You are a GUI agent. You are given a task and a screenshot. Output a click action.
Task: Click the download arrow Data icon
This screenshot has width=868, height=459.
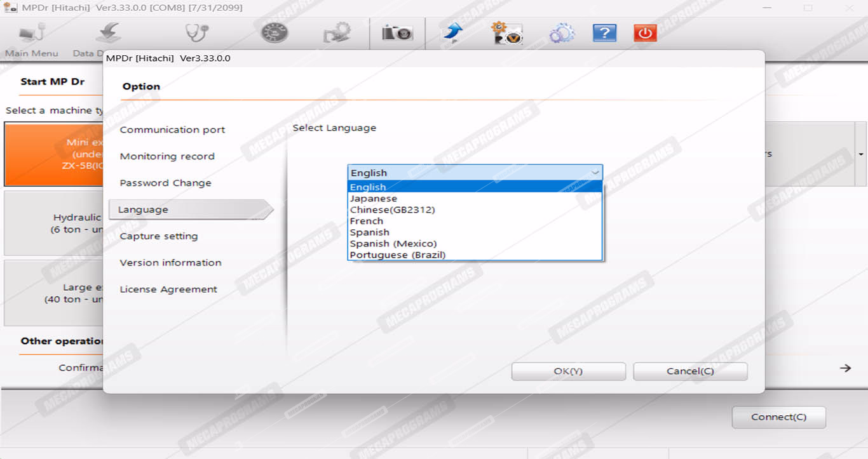(109, 34)
